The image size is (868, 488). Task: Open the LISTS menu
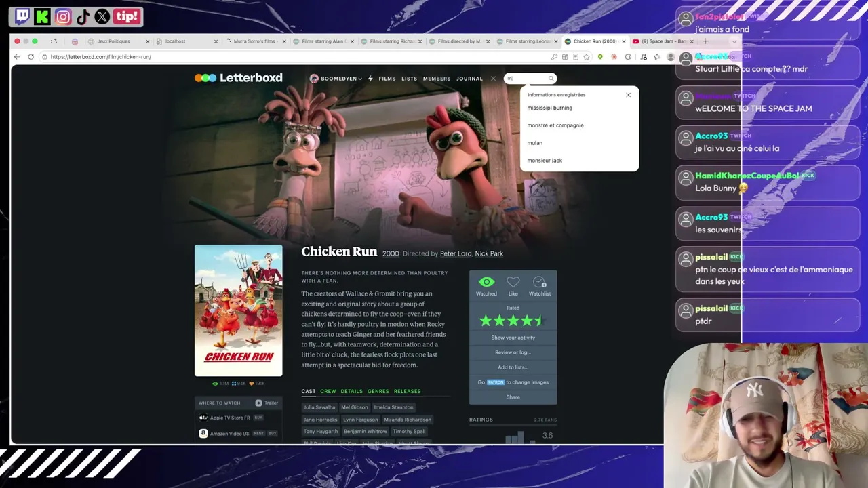click(x=409, y=79)
